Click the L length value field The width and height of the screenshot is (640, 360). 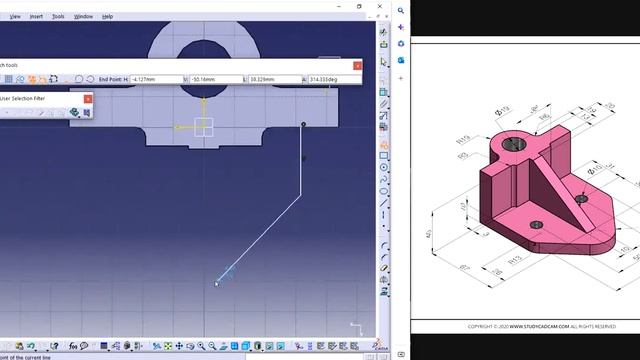pyautogui.click(x=275, y=79)
